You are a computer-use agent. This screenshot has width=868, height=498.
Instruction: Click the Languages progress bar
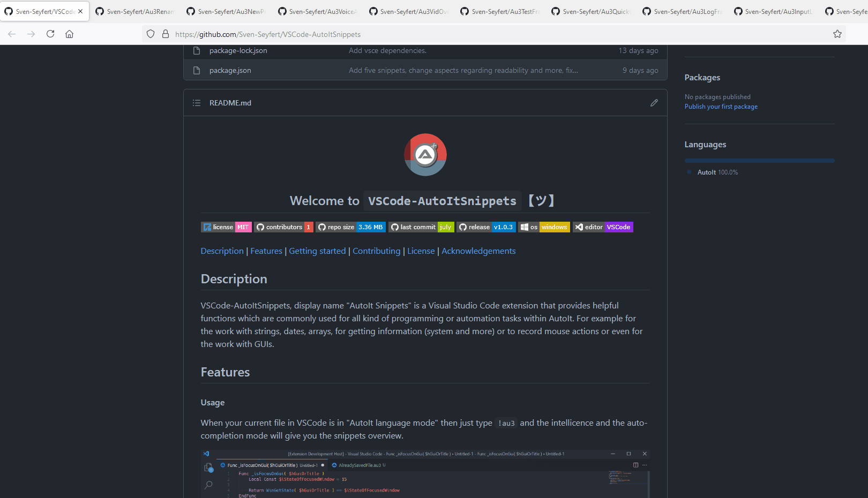(x=759, y=161)
